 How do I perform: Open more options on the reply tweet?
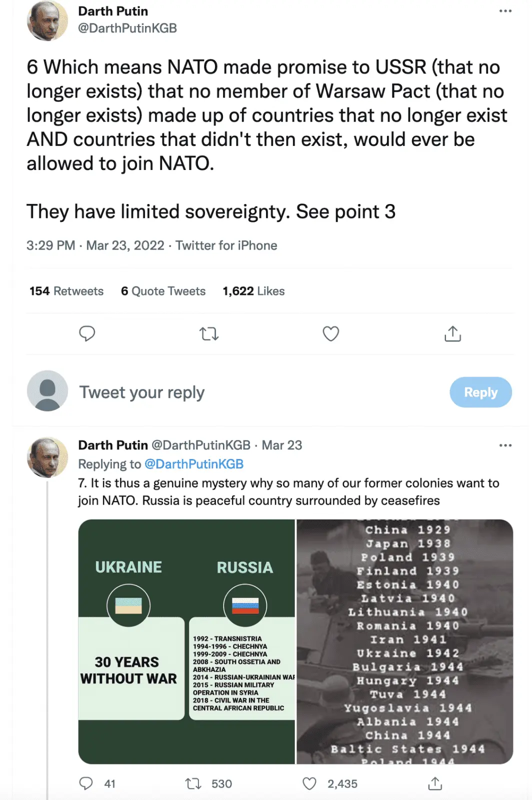pyautogui.click(x=505, y=445)
